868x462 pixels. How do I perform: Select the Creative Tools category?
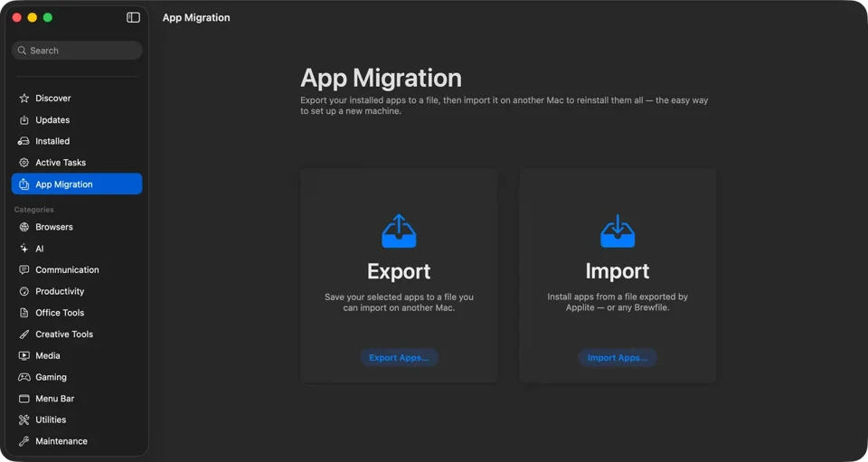(77, 335)
